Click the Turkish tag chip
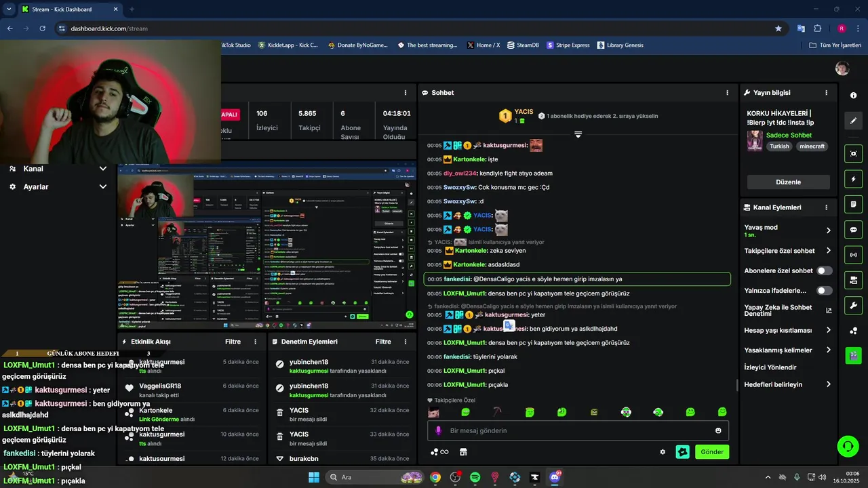 point(779,146)
